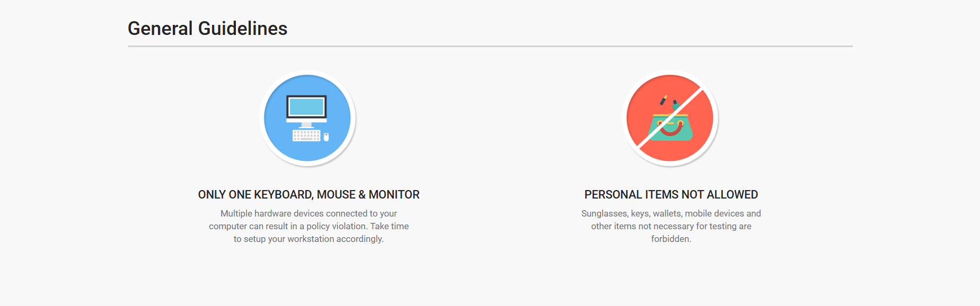Image resolution: width=980 pixels, height=306 pixels.
Task: Click the red handle of the handbag
Action: 670,128
